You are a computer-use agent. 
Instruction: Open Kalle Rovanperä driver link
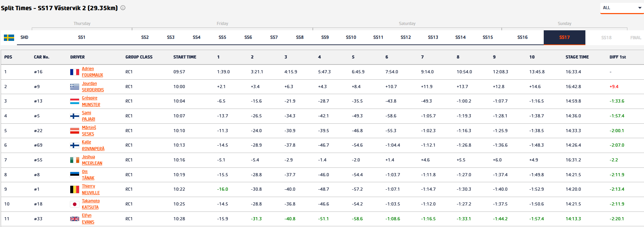coord(93,145)
